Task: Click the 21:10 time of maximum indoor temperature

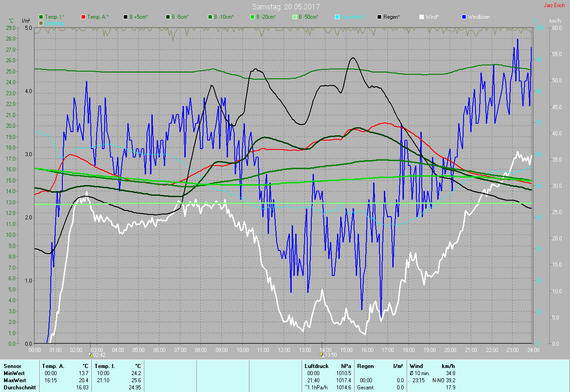Action: pos(103,380)
